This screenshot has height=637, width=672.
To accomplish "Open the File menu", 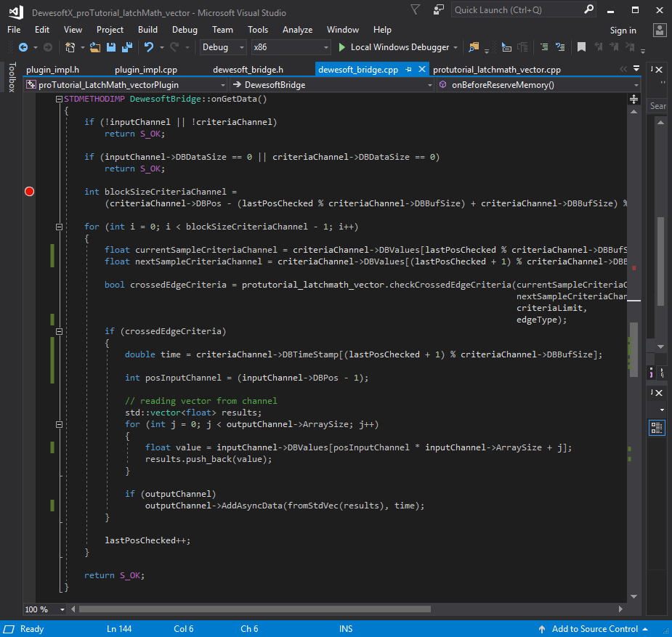I will click(x=14, y=30).
